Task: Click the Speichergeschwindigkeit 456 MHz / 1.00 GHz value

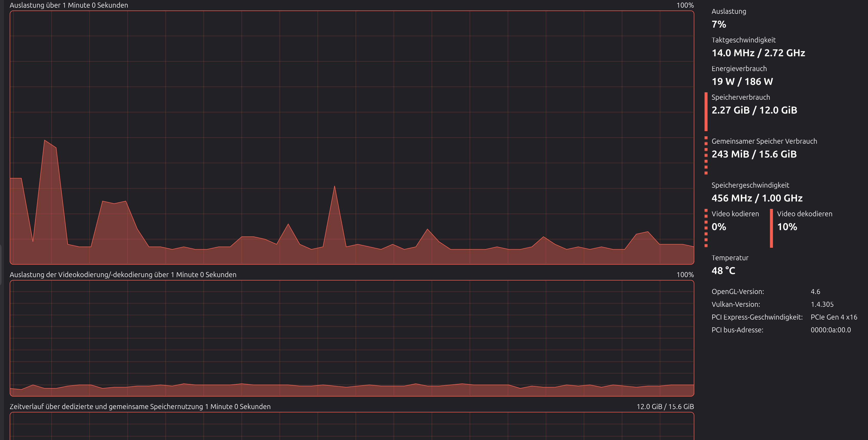Action: point(757,198)
